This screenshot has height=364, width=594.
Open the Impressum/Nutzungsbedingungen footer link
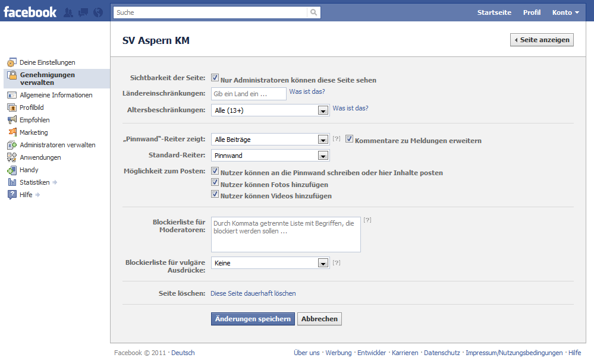coord(514,353)
